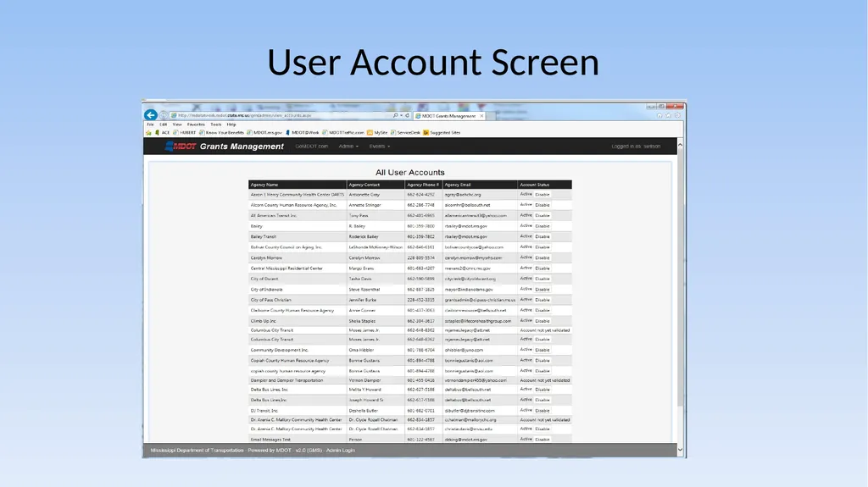Click the browser back arrow button
This screenshot has height=487, width=868.
151,114
